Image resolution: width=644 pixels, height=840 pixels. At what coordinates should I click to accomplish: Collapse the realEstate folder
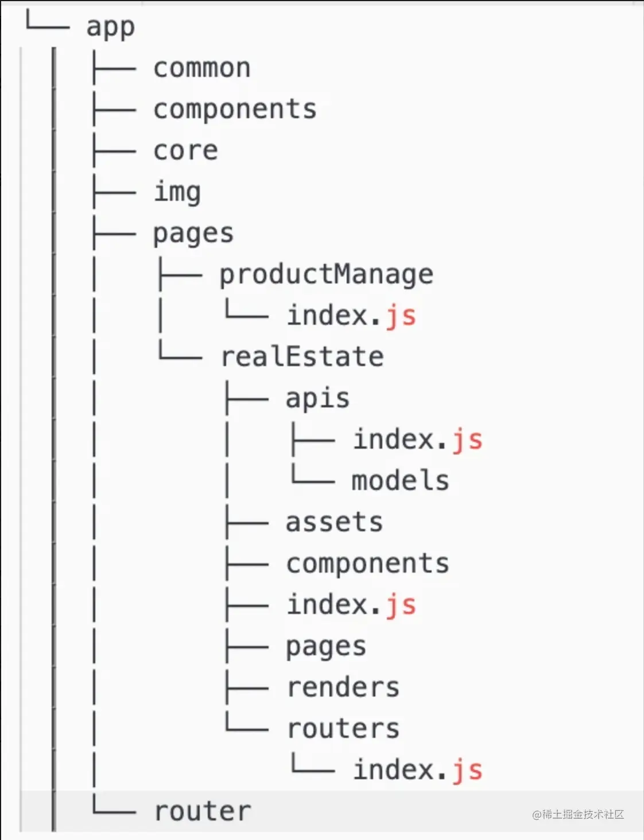tap(302, 357)
